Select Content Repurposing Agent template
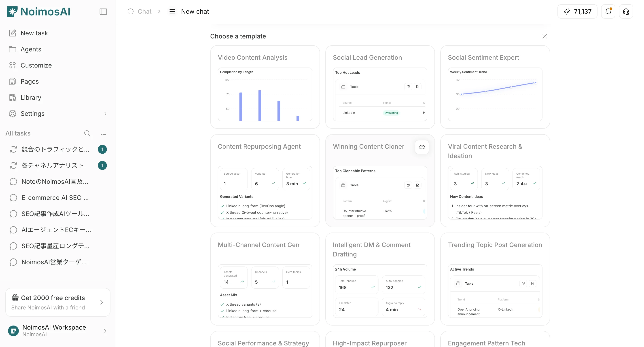 pyautogui.click(x=265, y=180)
